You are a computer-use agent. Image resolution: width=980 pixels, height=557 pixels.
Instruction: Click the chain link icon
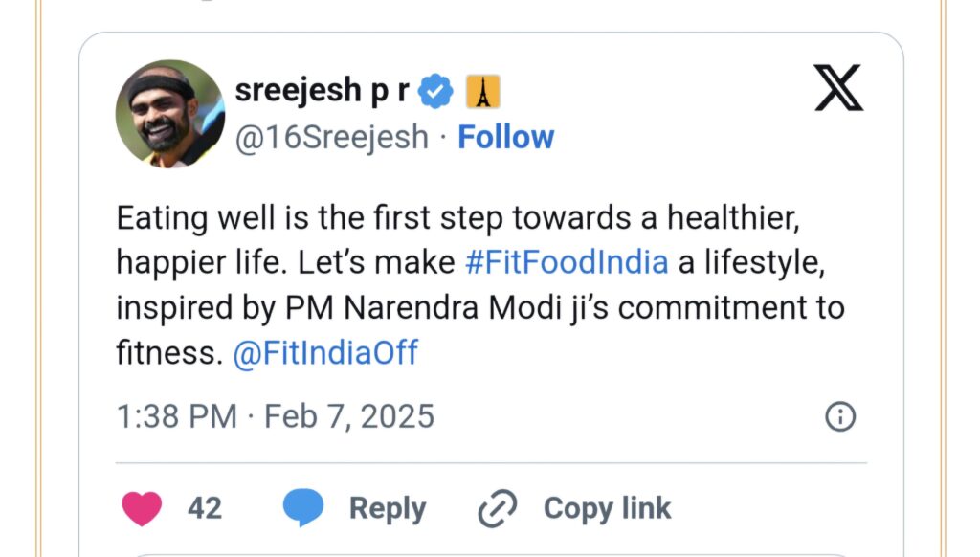click(498, 507)
